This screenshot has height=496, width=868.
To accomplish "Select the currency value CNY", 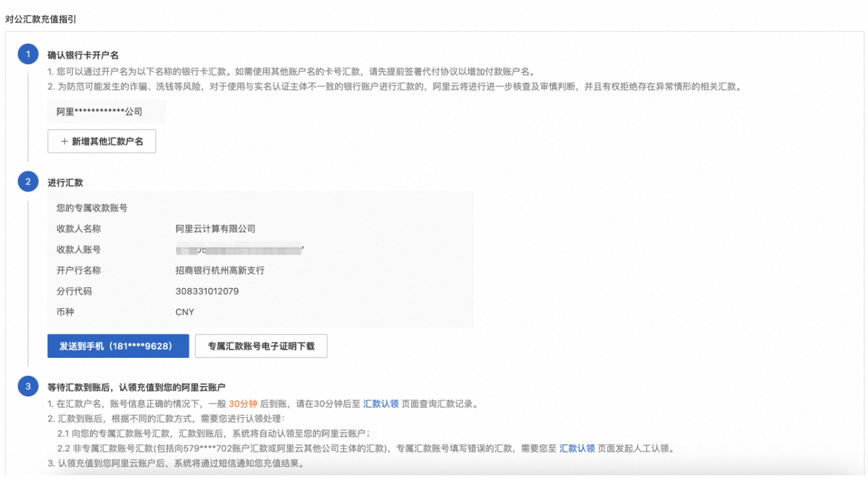I will click(x=185, y=312).
